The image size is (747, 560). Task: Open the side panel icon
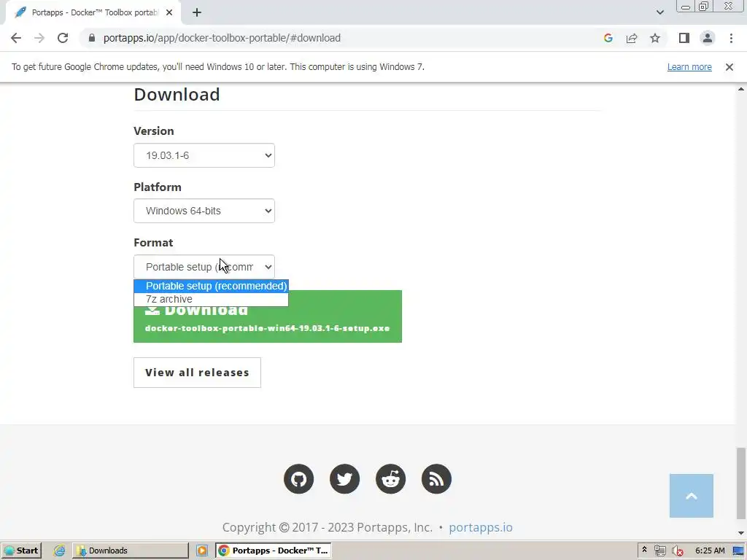tap(684, 38)
